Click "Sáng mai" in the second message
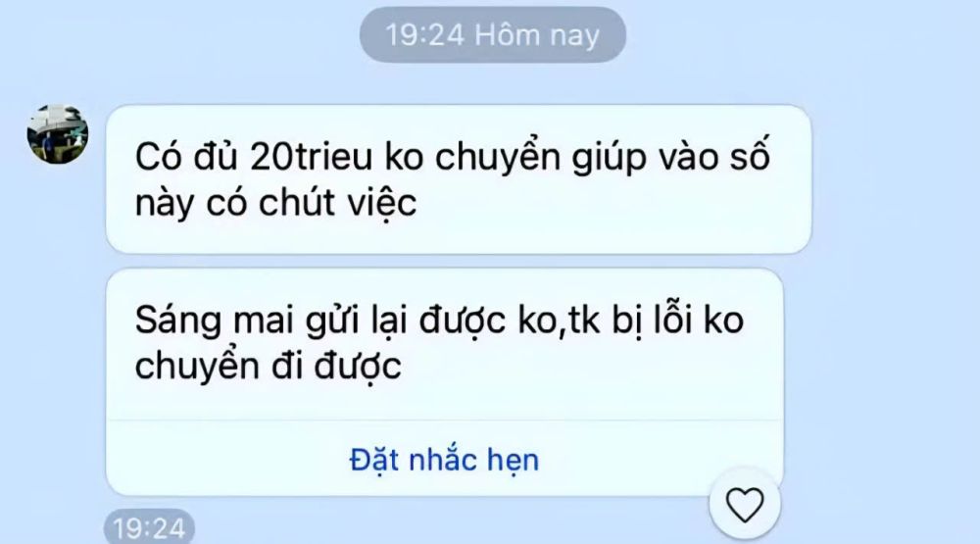Image resolution: width=980 pixels, height=544 pixels. click(x=215, y=321)
